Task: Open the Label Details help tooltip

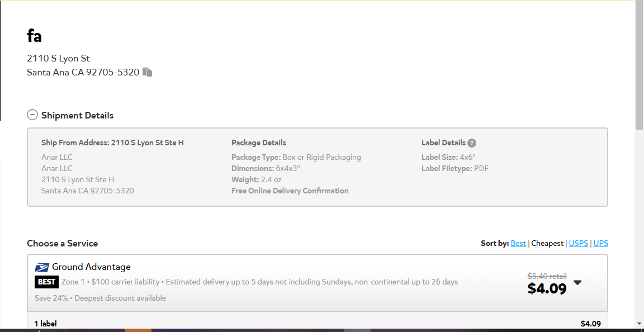Action: pos(472,143)
